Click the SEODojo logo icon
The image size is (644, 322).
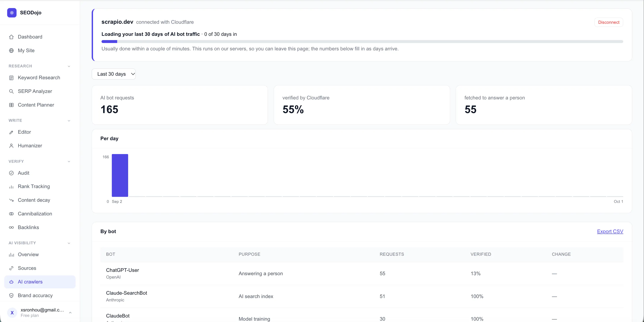point(12,13)
